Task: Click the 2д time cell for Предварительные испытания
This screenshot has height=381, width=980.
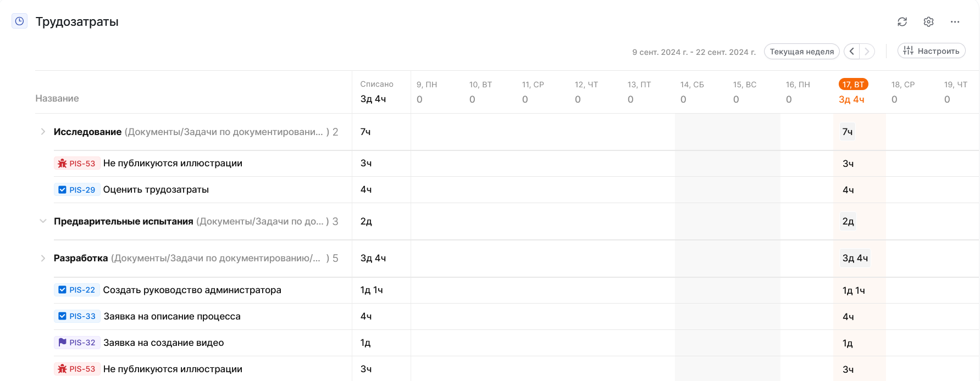Action: pos(848,221)
